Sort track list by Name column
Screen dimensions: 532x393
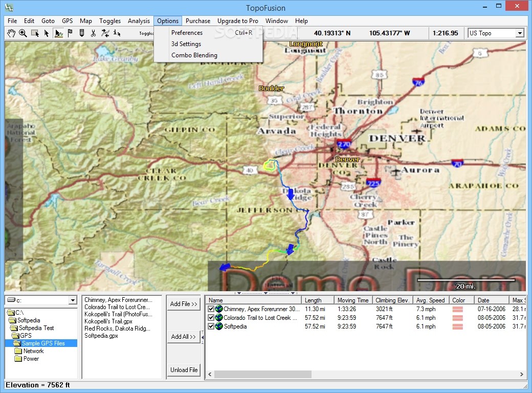pos(253,300)
